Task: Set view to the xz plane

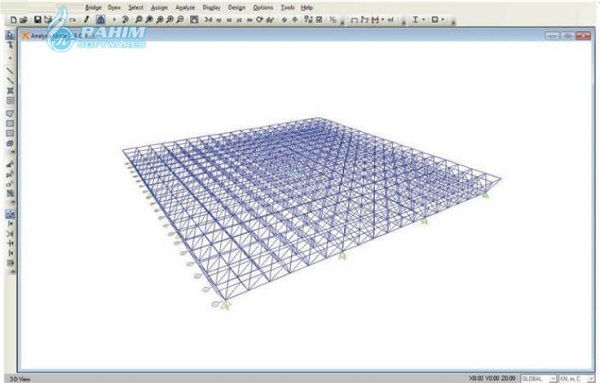Action: (229, 20)
